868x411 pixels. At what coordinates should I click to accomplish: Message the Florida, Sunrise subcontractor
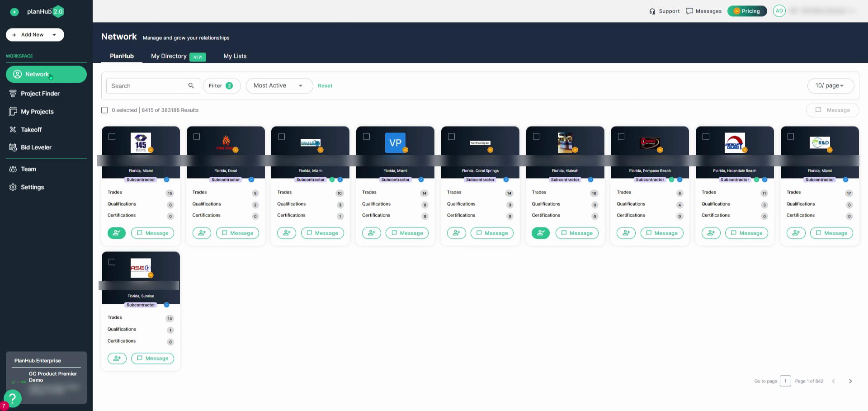[x=152, y=359]
